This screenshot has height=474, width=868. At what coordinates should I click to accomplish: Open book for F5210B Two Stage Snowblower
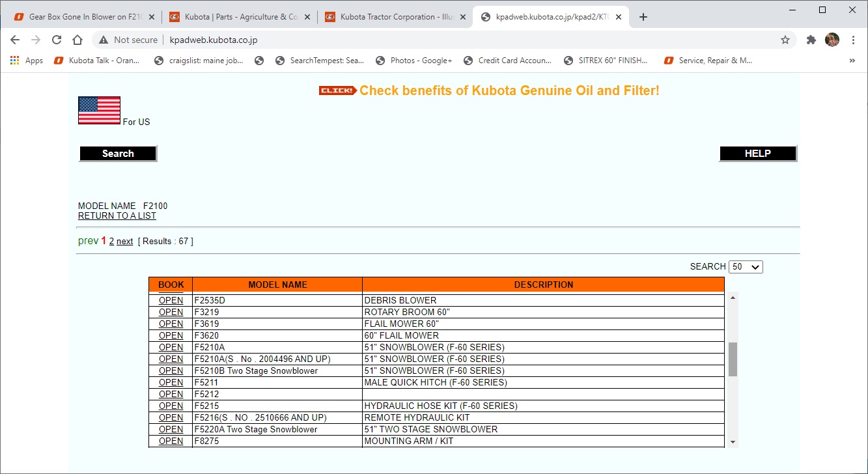click(x=171, y=370)
